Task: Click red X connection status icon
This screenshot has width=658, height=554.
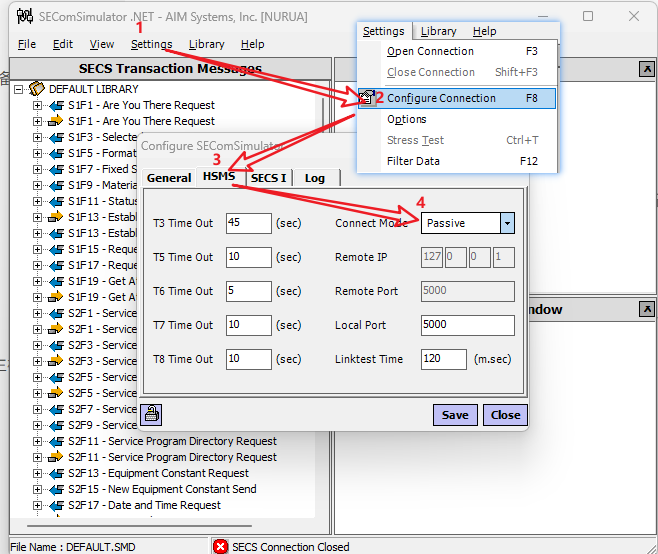Action: point(220,546)
